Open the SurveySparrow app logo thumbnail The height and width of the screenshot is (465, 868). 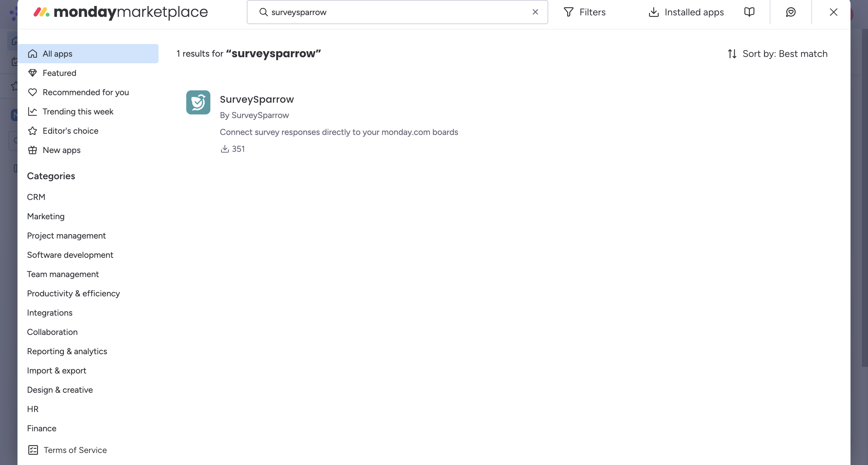click(198, 102)
